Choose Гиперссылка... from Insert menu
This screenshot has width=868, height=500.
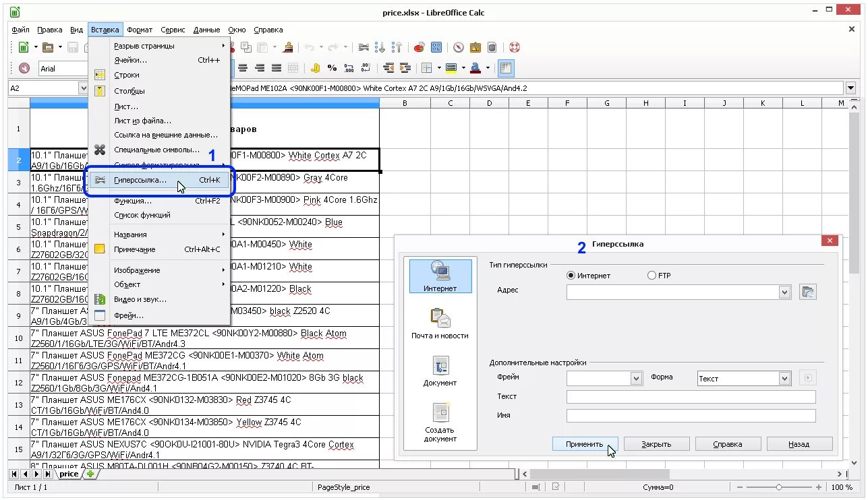[160, 180]
